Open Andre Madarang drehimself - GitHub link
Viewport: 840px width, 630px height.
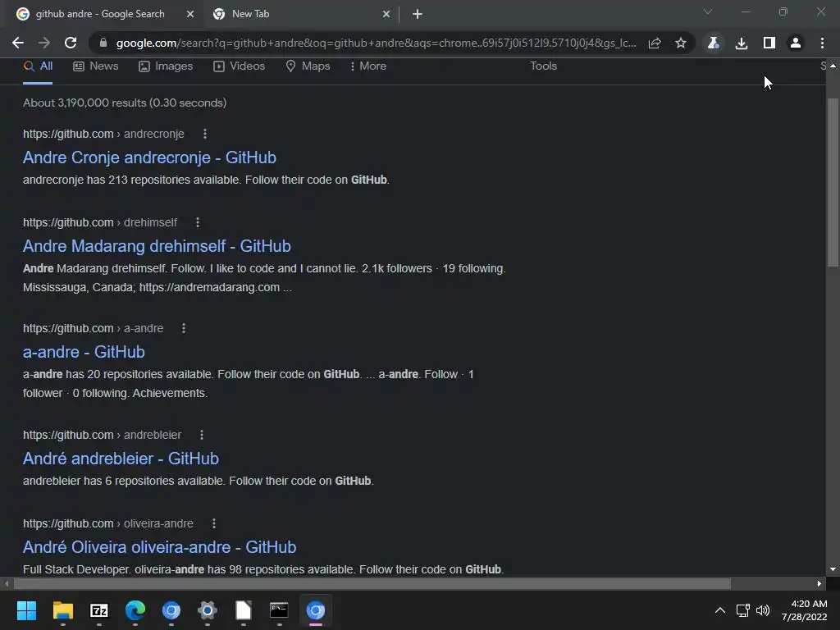(x=157, y=246)
